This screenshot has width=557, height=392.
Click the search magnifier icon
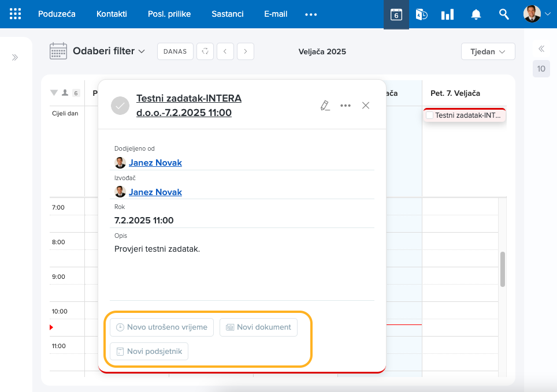coord(504,14)
